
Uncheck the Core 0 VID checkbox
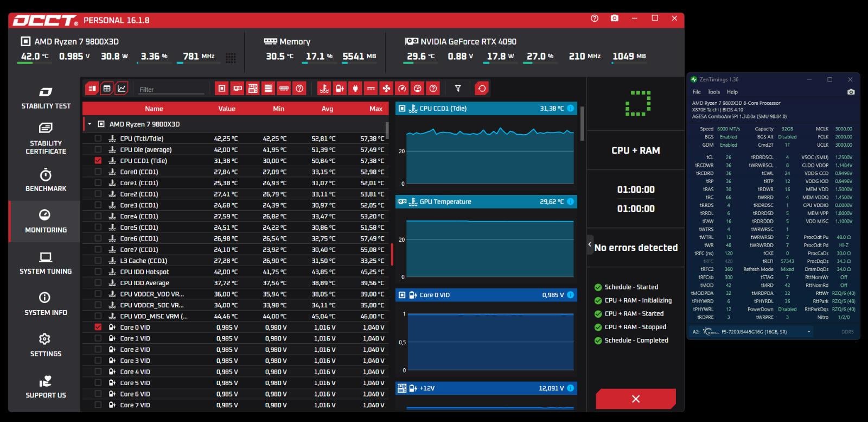[x=98, y=327]
